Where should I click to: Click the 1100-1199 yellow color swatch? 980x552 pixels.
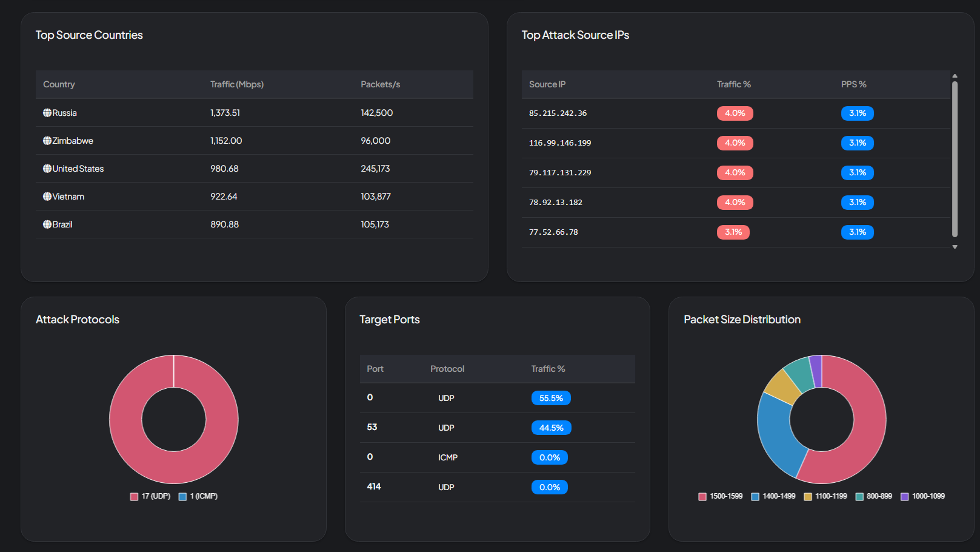tap(807, 496)
